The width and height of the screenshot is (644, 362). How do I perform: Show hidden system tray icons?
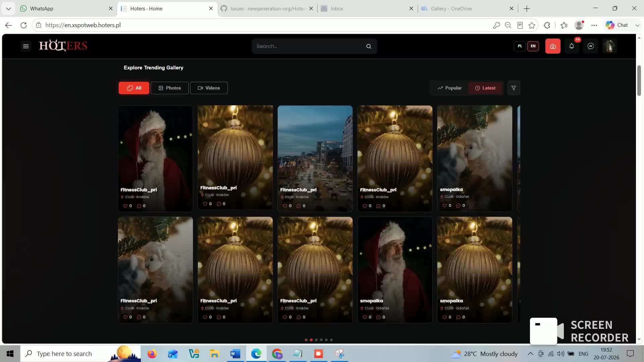tap(530, 354)
